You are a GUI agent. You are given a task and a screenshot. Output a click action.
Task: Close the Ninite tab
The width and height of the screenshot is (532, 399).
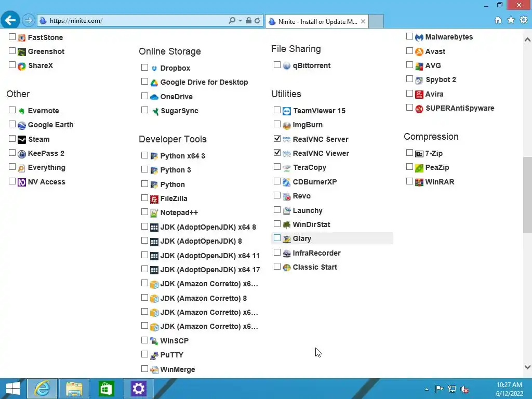tap(363, 21)
